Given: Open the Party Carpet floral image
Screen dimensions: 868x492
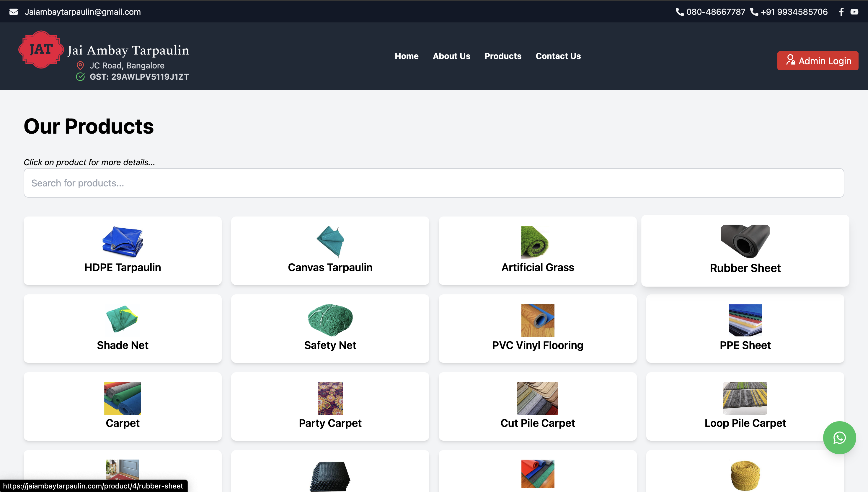Looking at the screenshot, I should [x=330, y=398].
